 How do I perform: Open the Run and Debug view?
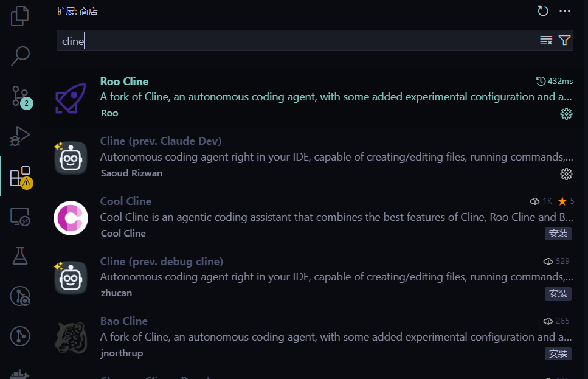(20, 136)
